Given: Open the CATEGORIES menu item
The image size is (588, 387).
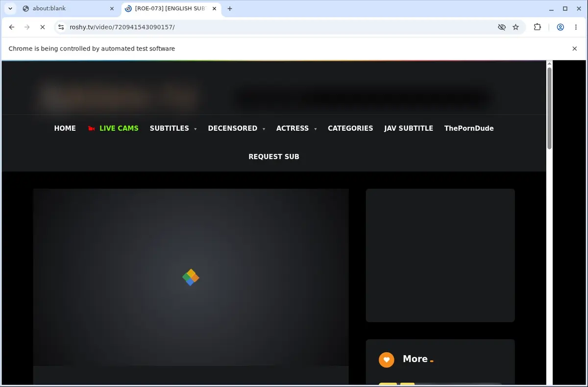Looking at the screenshot, I should [x=350, y=128].
